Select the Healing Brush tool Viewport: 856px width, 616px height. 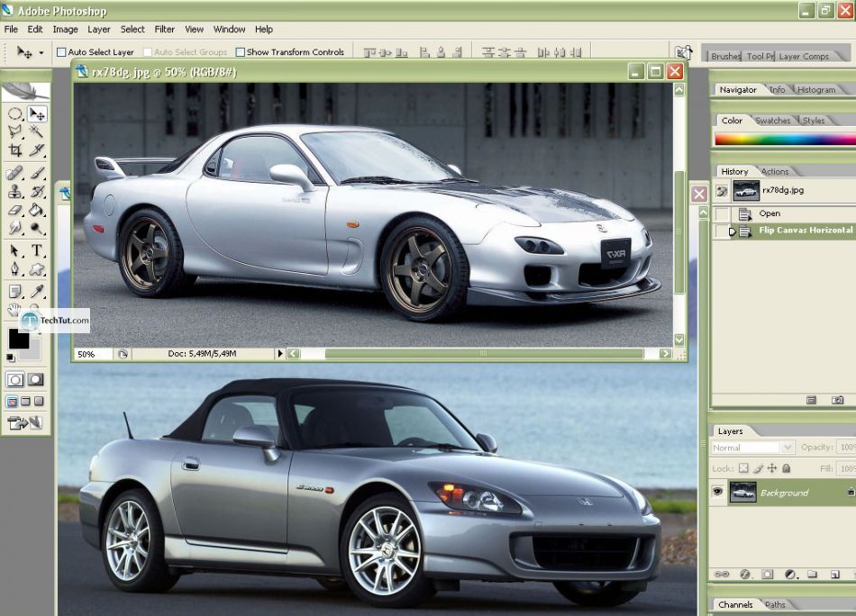[x=14, y=174]
